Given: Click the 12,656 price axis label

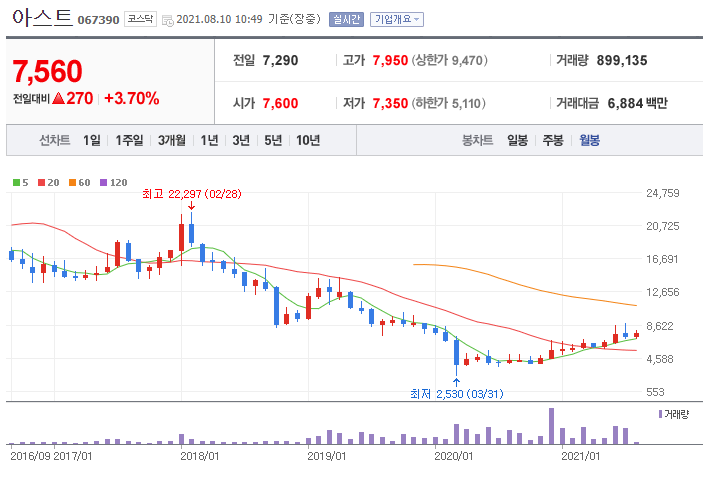Looking at the screenshot, I should tap(663, 292).
